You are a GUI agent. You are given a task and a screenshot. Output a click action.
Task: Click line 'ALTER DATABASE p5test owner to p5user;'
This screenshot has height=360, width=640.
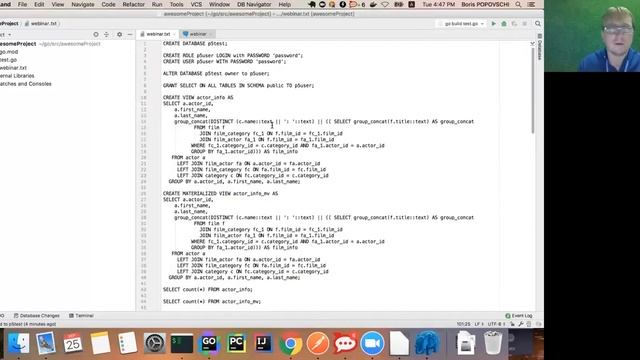point(216,73)
